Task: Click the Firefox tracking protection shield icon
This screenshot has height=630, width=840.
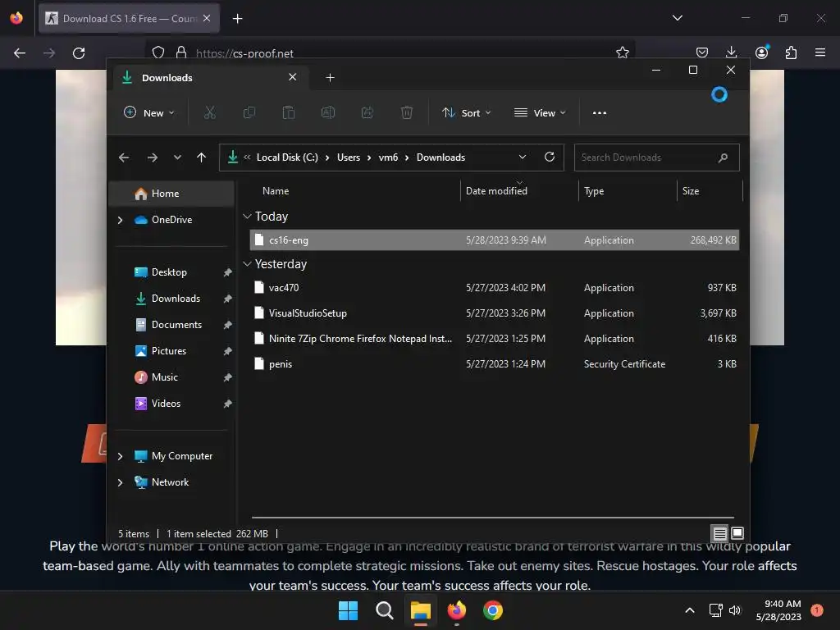Action: [158, 52]
